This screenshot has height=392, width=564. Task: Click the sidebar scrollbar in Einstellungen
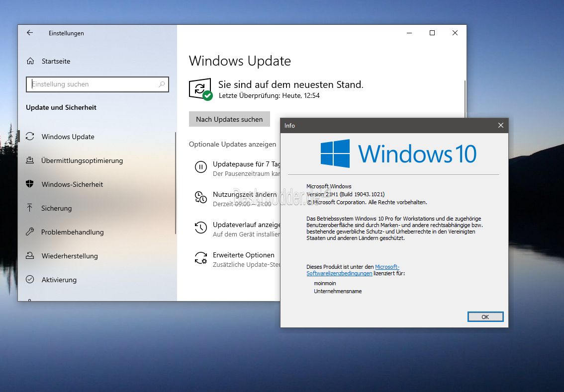(x=175, y=183)
